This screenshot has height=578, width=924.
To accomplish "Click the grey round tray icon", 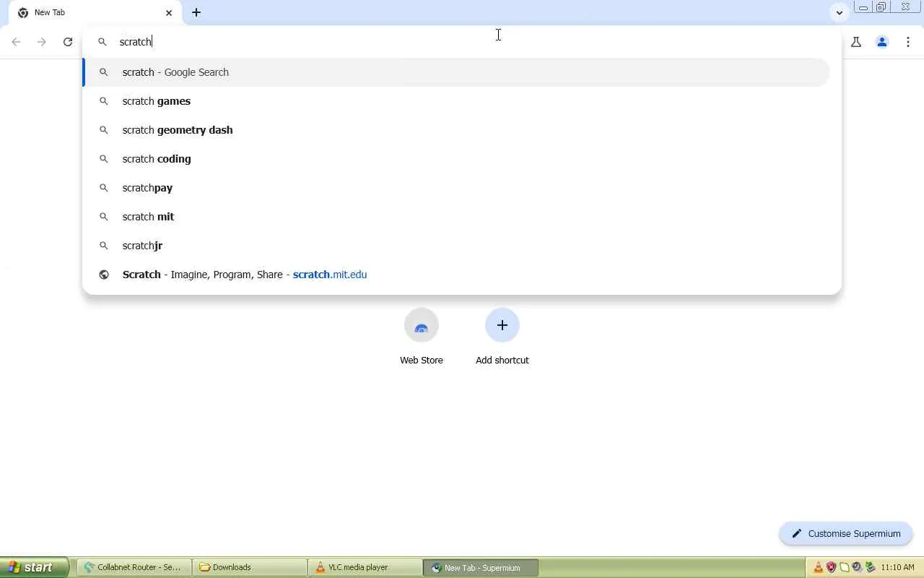I will pyautogui.click(x=857, y=567).
